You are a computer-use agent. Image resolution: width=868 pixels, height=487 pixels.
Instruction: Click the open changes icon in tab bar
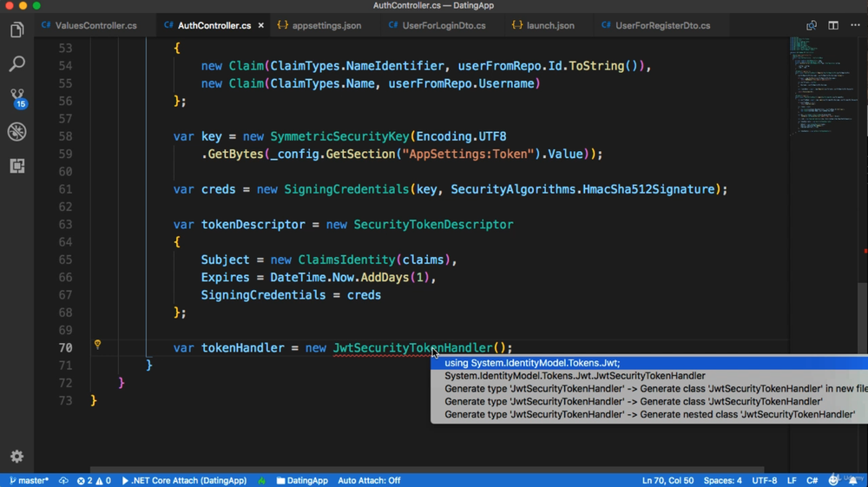pyautogui.click(x=812, y=25)
